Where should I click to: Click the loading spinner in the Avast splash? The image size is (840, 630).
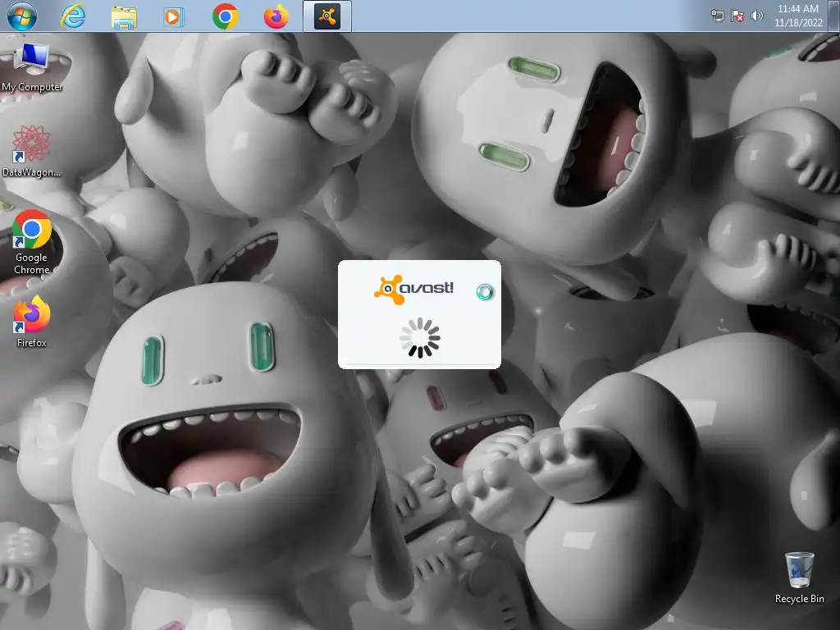pyautogui.click(x=420, y=337)
